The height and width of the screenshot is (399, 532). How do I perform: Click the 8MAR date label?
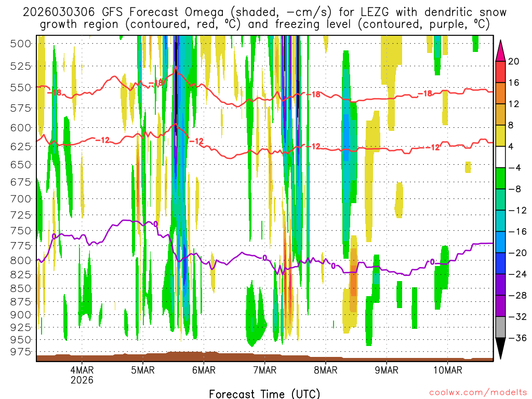(326, 369)
